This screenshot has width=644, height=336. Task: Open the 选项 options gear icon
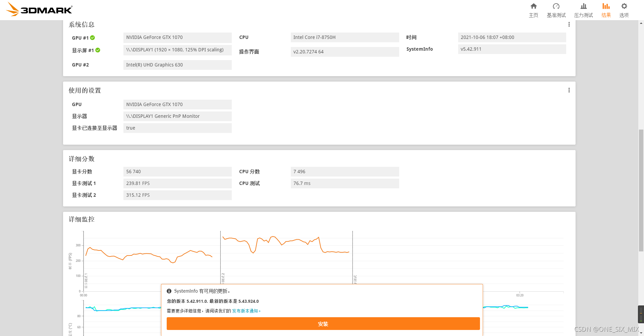coord(624,6)
